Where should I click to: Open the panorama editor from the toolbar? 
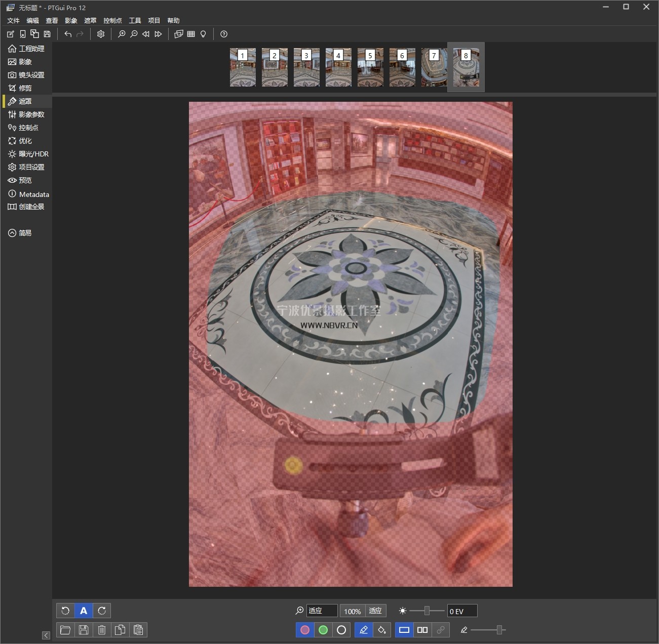(179, 34)
